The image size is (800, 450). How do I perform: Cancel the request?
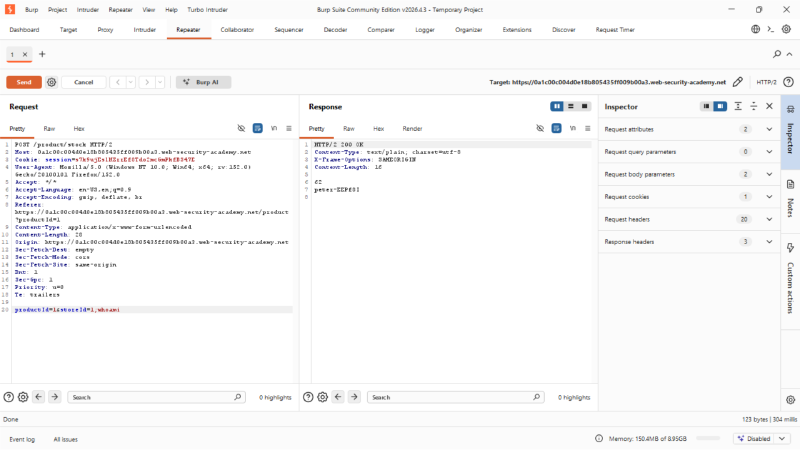pyautogui.click(x=84, y=82)
